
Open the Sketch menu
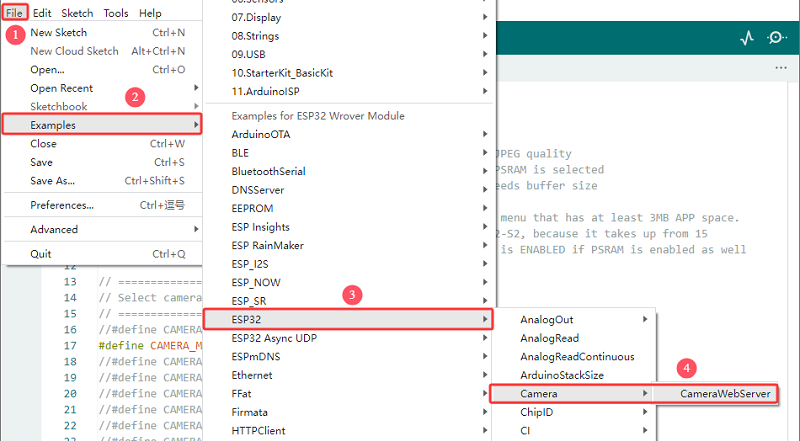coord(77,13)
